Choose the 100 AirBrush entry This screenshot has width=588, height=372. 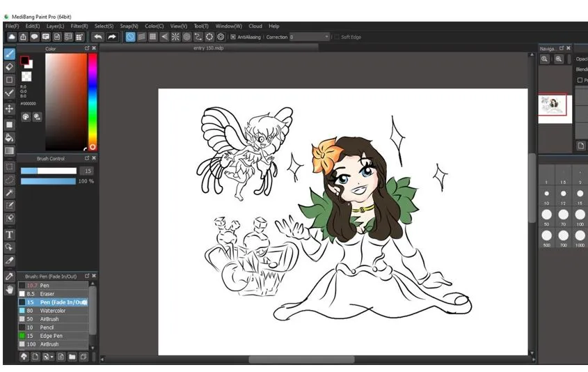(x=54, y=344)
